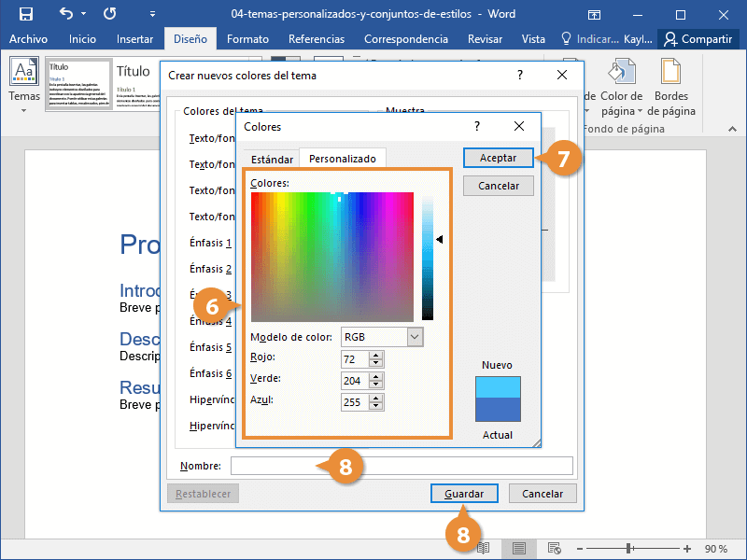The width and height of the screenshot is (747, 560).
Task: Click the 90 % zoom level
Action: pyautogui.click(x=715, y=549)
